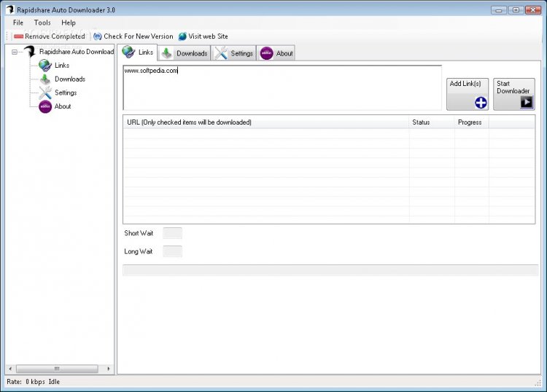Close the Rapidshare Auto Downloader window
Image resolution: width=547 pixels, height=392 pixels.
point(533,10)
